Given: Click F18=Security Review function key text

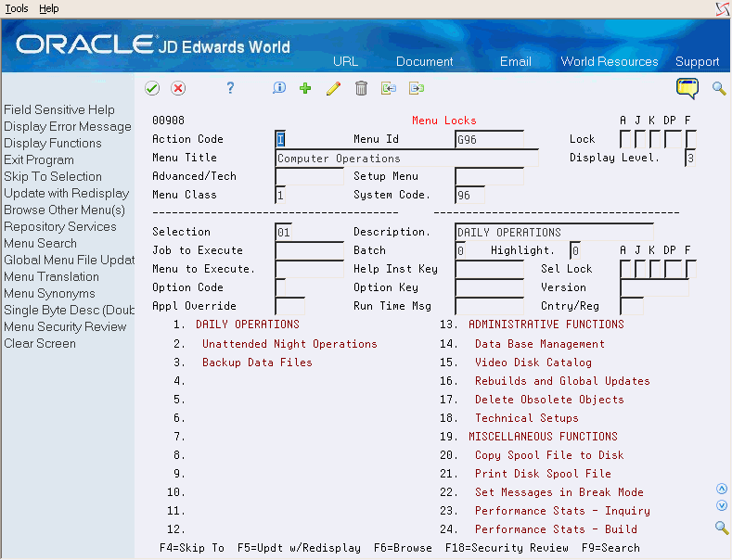Looking at the screenshot, I should 507,548.
